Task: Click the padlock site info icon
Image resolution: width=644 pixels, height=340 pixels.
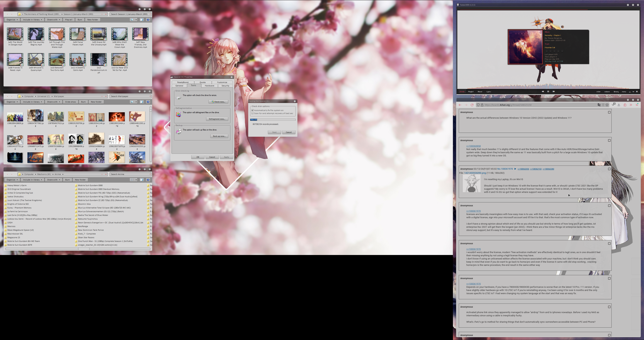Action: pos(482,105)
